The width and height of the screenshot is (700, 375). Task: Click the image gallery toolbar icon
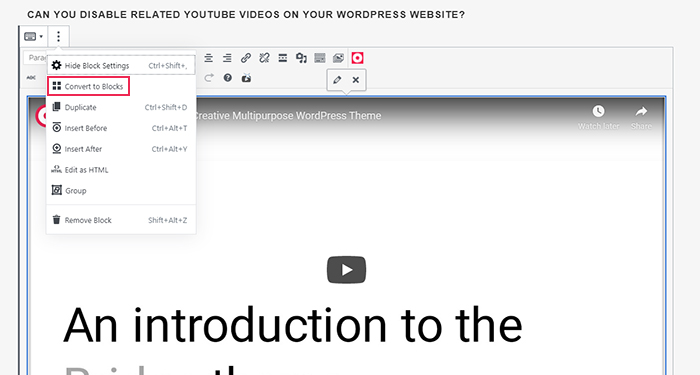pos(338,58)
